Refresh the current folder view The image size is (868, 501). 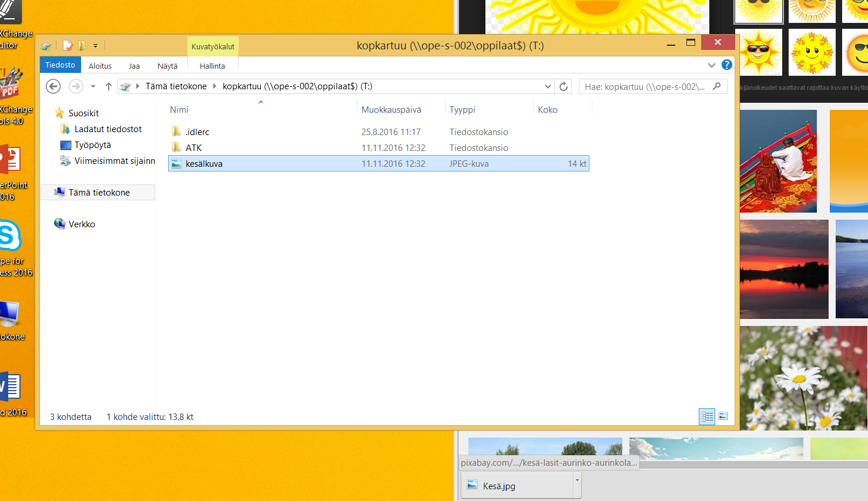tap(564, 86)
